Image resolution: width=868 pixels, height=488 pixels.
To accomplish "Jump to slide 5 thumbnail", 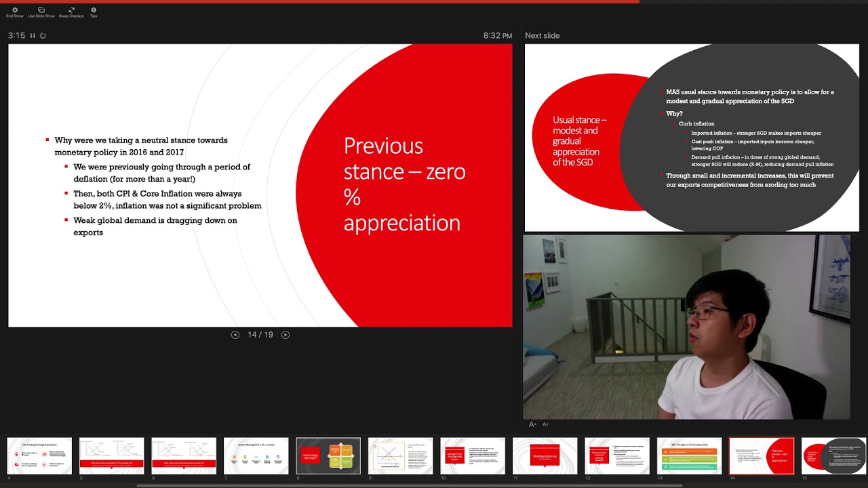I will (112, 455).
